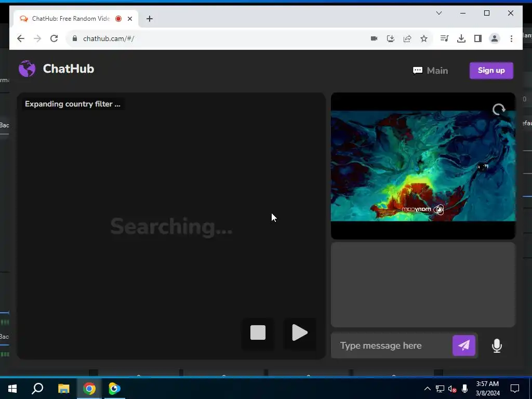Go forward using browser forward arrow
532x399 pixels.
[37, 38]
